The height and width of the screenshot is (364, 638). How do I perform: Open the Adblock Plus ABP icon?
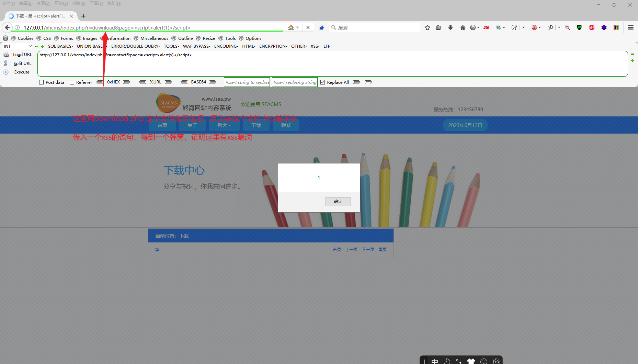[592, 27]
